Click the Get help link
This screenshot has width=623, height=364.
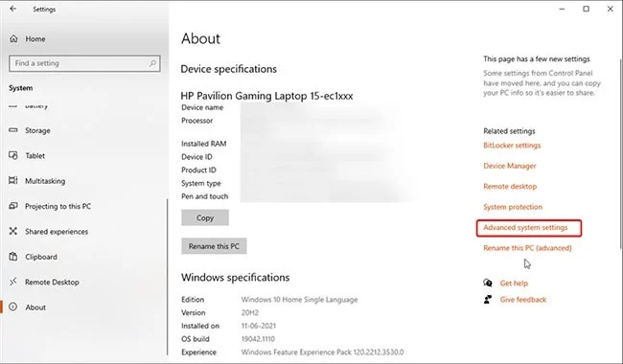pyautogui.click(x=514, y=283)
